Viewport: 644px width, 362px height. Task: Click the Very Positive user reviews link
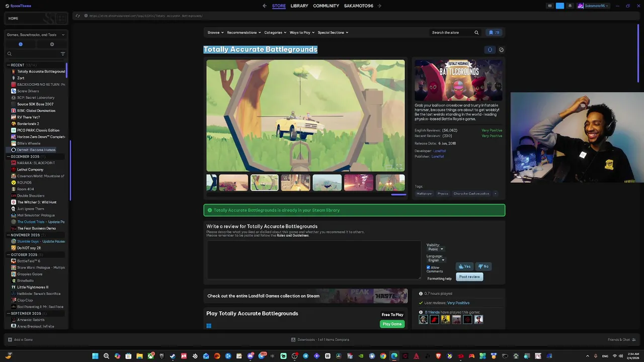(458, 303)
